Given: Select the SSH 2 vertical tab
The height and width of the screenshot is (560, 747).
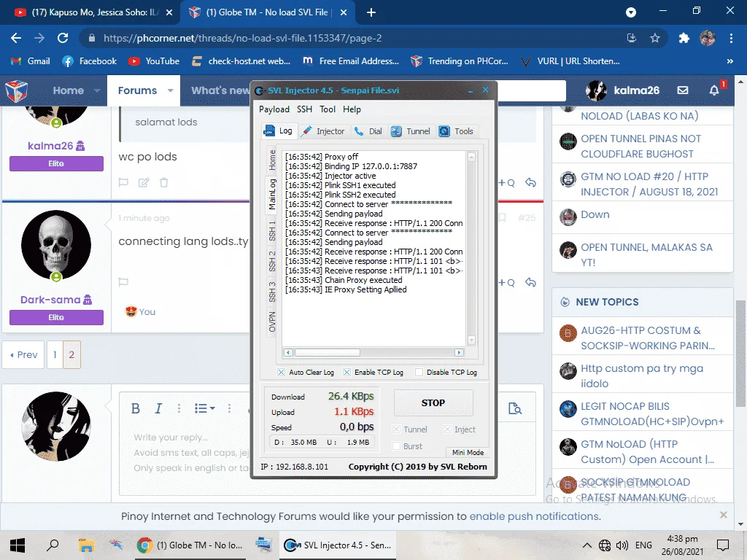Looking at the screenshot, I should point(272,261).
